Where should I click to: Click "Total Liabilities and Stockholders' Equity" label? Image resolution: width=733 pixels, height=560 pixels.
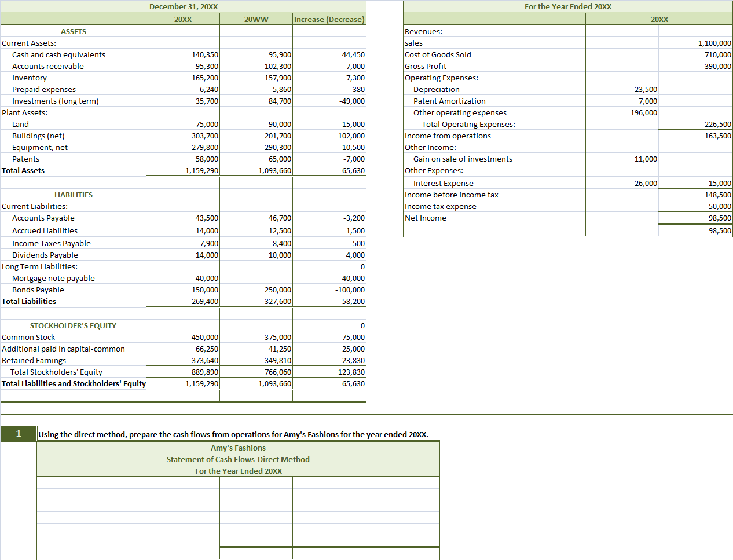(x=74, y=383)
